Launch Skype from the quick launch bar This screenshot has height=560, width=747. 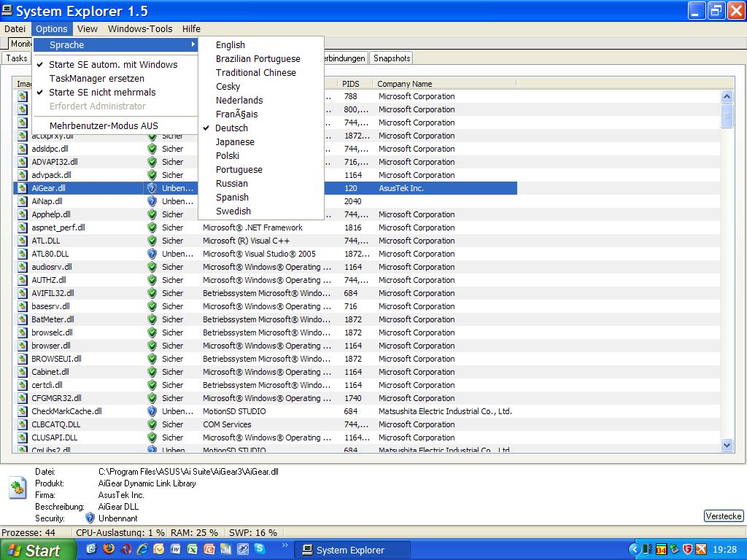click(x=260, y=549)
